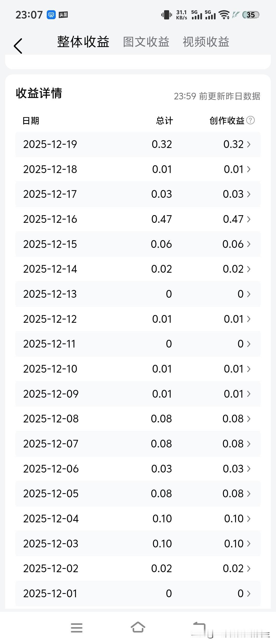Open the 2025-12-08 row chevron
Viewport: 276px width, 644px height.
pyautogui.click(x=249, y=419)
